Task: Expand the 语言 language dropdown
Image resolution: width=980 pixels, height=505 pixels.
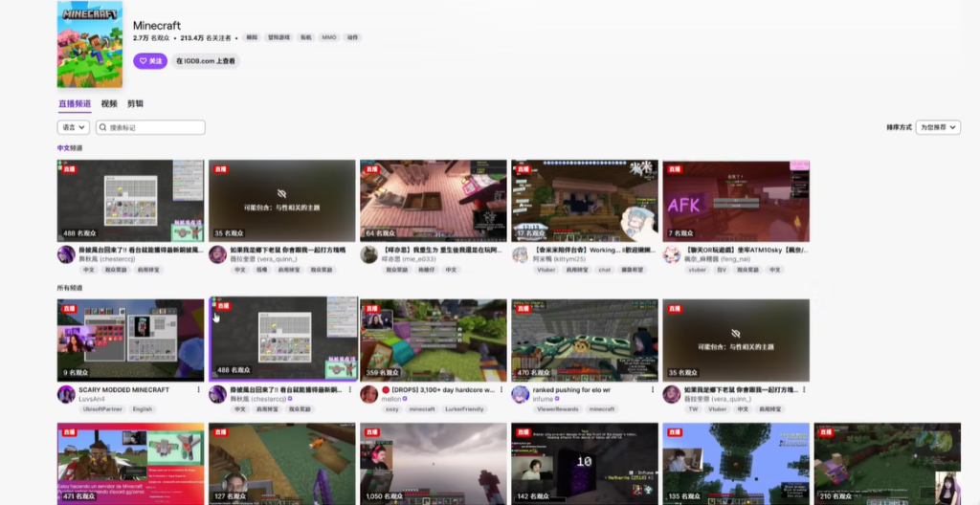Action: (73, 127)
